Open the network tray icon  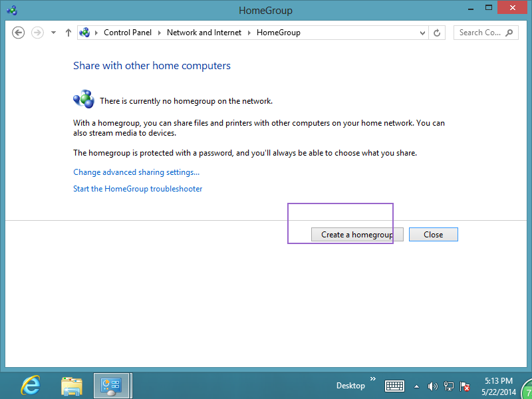[449, 386]
